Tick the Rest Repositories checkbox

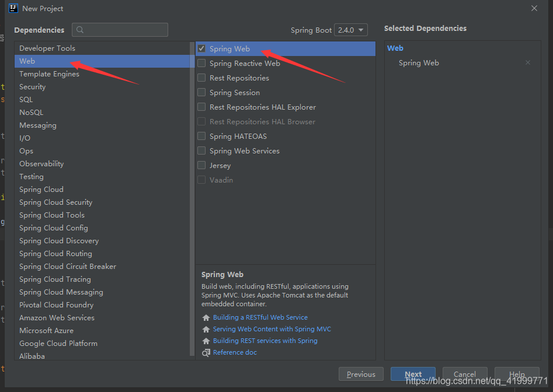(x=201, y=78)
